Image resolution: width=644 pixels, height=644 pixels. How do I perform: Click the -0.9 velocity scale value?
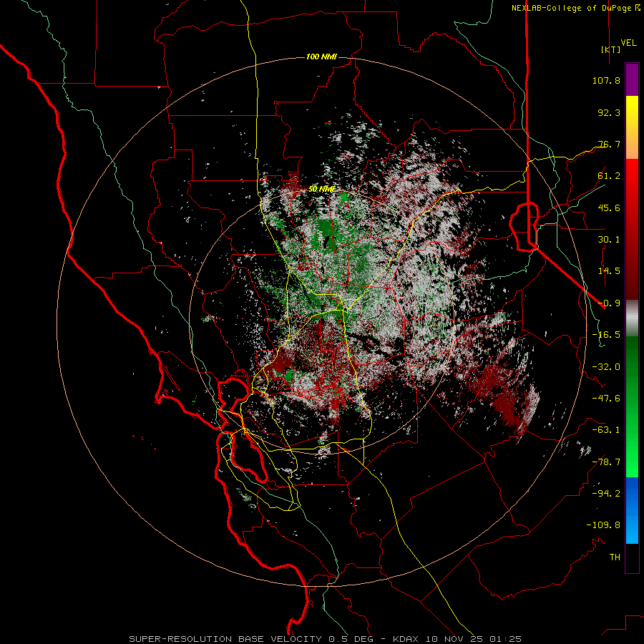pyautogui.click(x=609, y=303)
